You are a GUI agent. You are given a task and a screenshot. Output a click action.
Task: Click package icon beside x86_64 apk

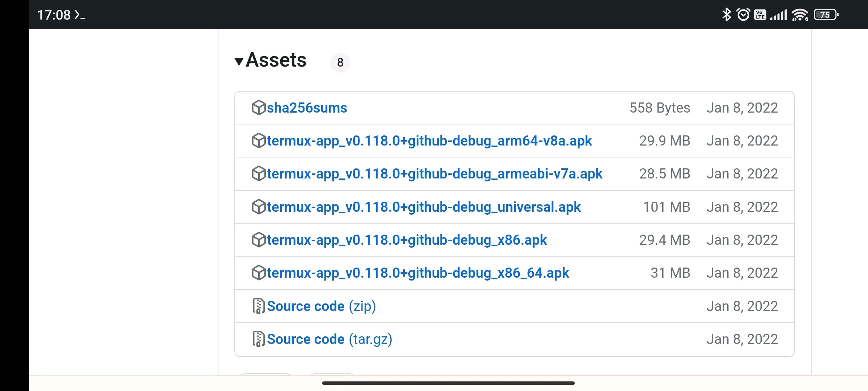click(x=259, y=273)
